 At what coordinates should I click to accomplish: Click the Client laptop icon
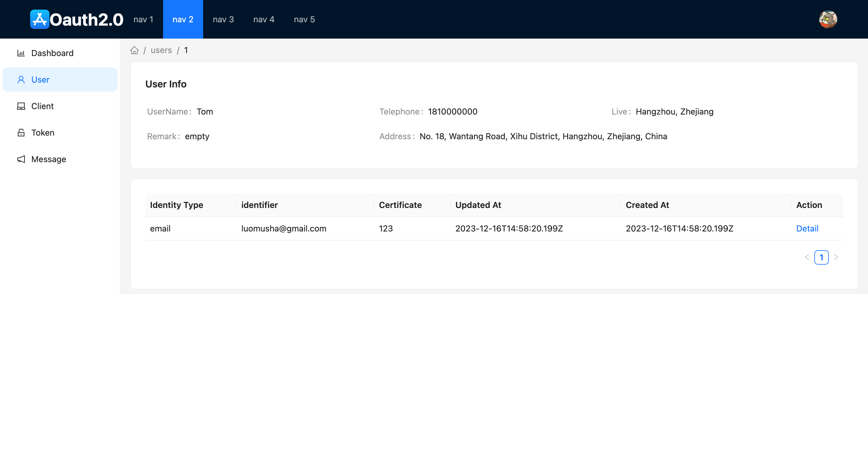21,106
